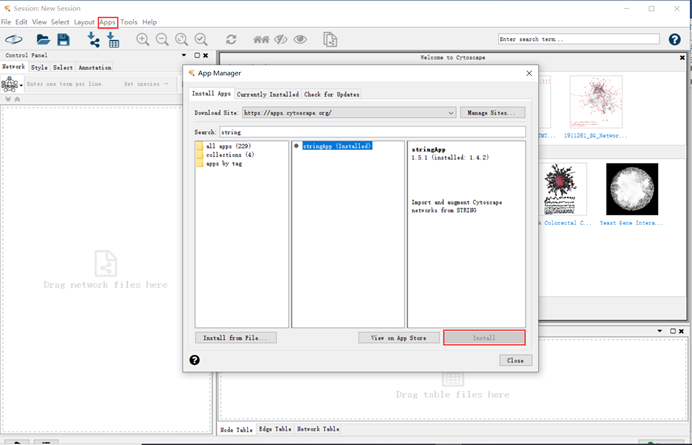The height and width of the screenshot is (445, 692).
Task: Open the Network Table tab
Action: (x=318, y=429)
